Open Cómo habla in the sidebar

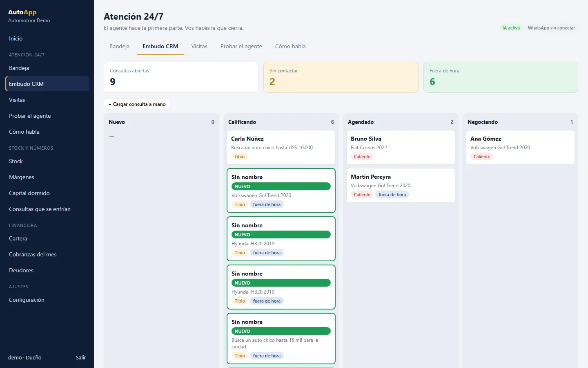(x=47, y=132)
